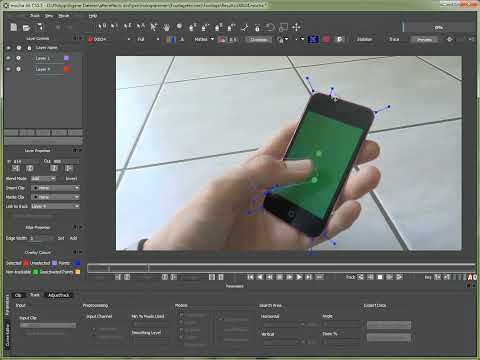Select the Hand pan tool
Screen dimensions: 480x360
click(x=166, y=27)
